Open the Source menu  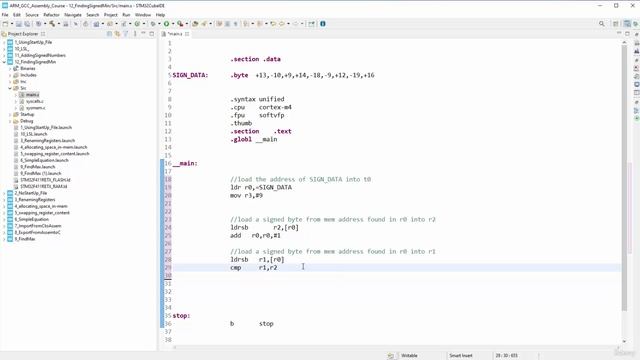click(32, 15)
